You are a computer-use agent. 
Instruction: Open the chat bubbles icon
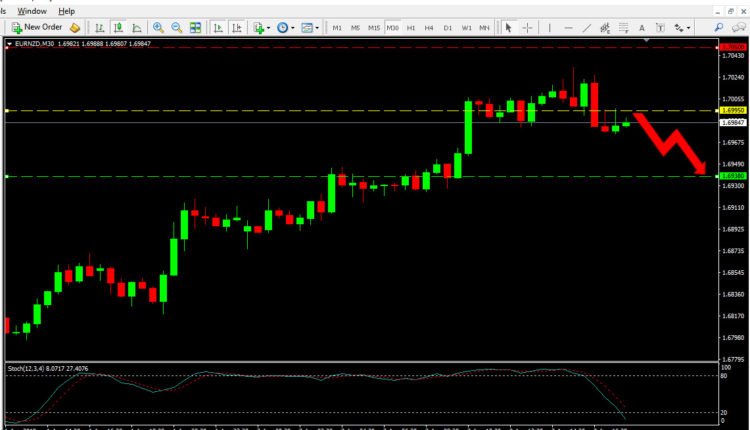point(739,28)
